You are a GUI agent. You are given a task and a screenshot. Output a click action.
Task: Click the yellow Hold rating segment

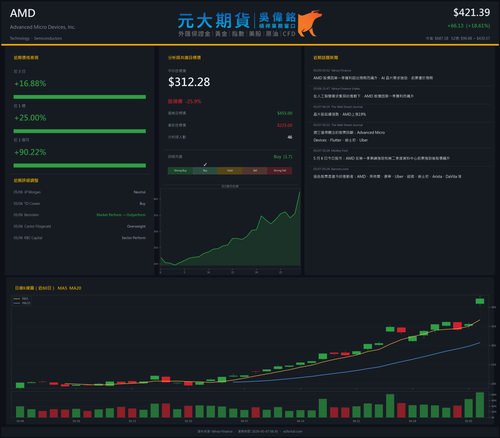(230, 171)
